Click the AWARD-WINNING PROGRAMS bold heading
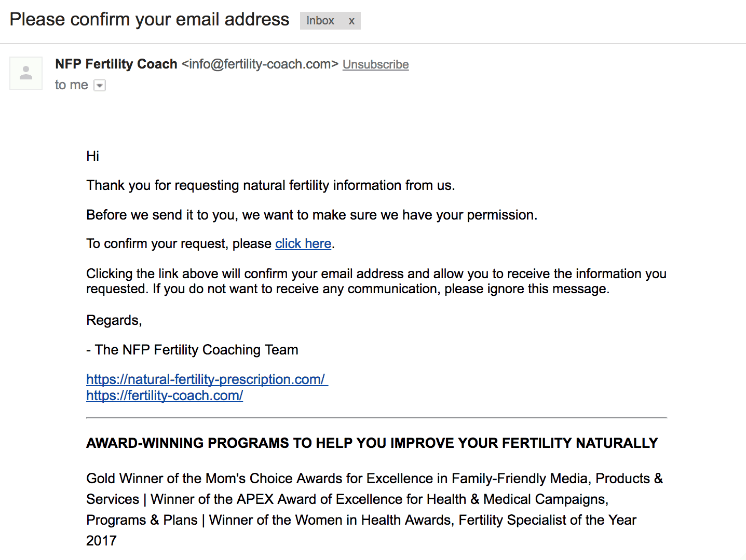The image size is (746, 560). click(x=372, y=443)
